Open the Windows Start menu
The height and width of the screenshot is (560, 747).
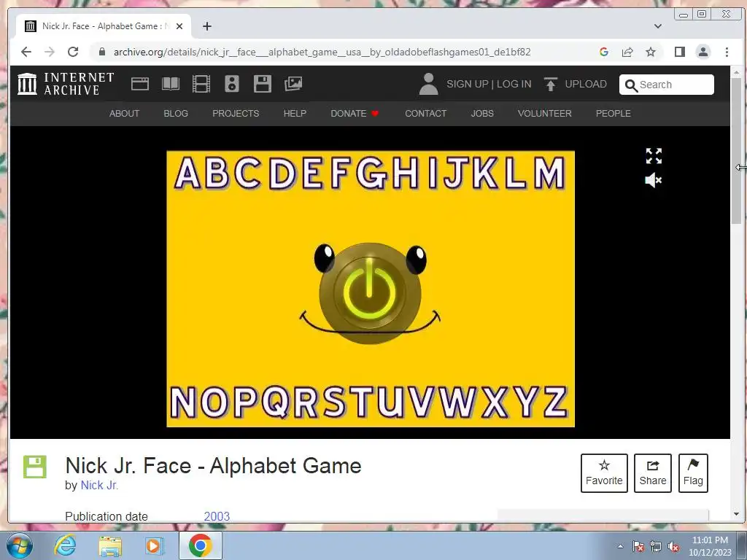(19, 545)
